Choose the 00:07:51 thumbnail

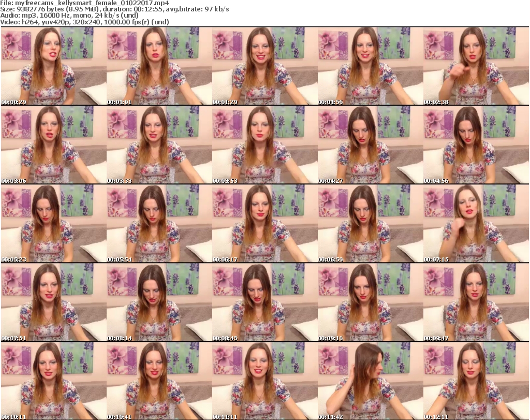pos(53,302)
